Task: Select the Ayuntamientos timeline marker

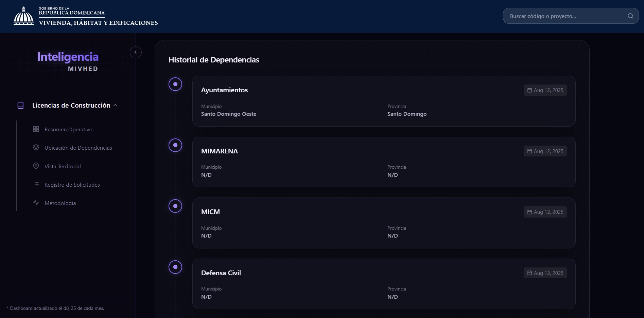Action: click(x=175, y=84)
